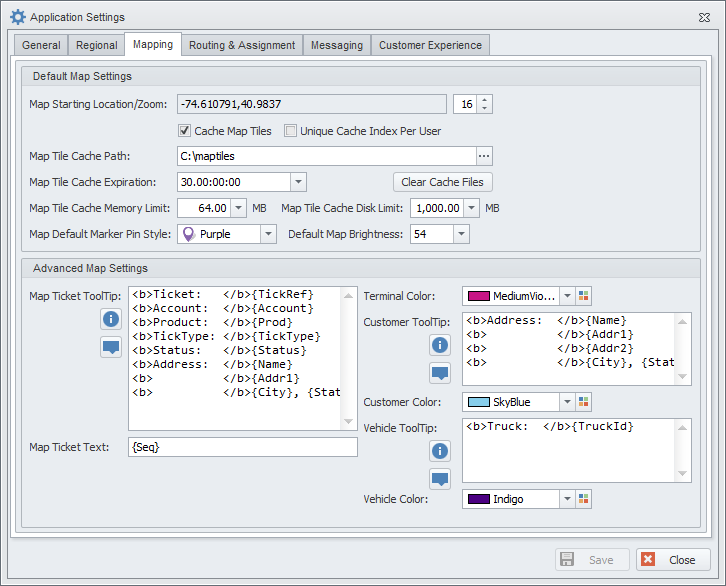Open custom color grid for Terminal Color
Screen dimensions: 726x586
[x=583, y=296]
